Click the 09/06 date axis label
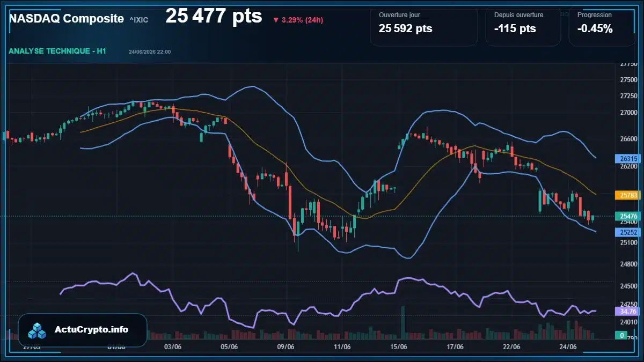The image size is (644, 362). (286, 347)
